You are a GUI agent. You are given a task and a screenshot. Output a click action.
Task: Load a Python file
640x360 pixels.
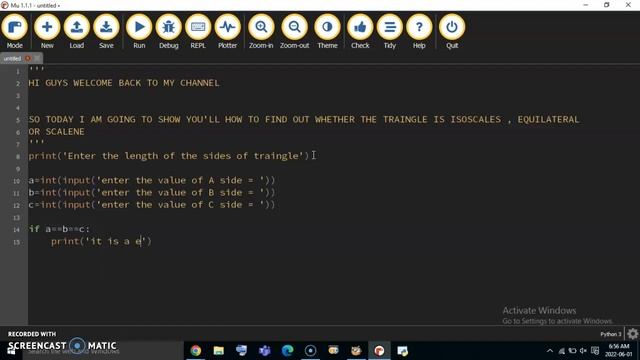(x=76, y=31)
